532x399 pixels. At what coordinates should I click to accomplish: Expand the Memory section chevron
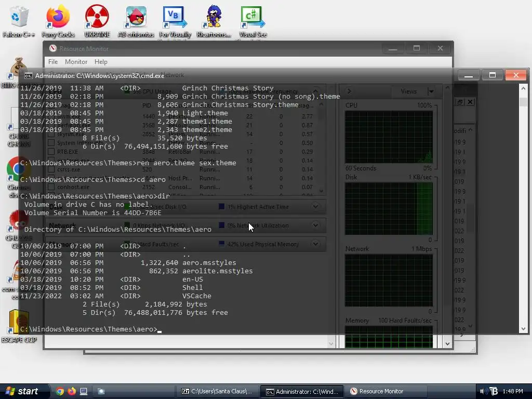(x=315, y=244)
